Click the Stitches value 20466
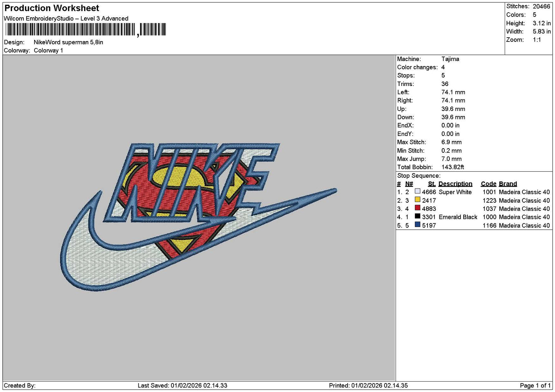555x392 pixels. tap(542, 7)
